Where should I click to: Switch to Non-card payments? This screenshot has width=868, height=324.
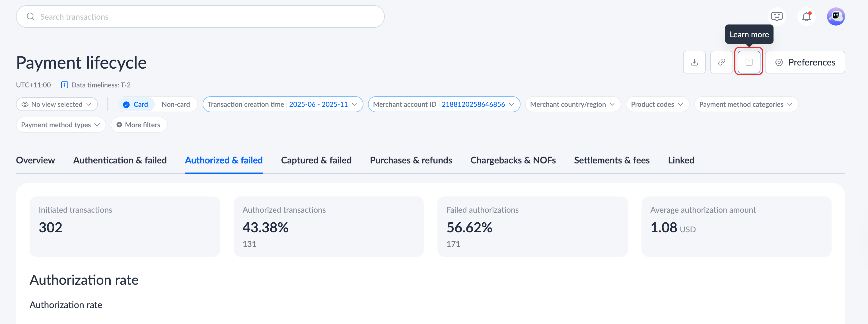click(x=176, y=104)
